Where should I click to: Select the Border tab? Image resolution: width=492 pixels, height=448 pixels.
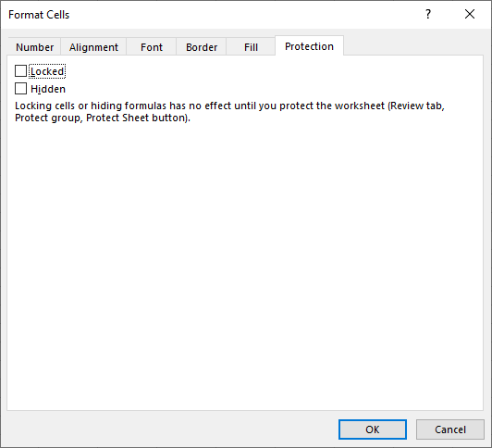[x=202, y=47]
